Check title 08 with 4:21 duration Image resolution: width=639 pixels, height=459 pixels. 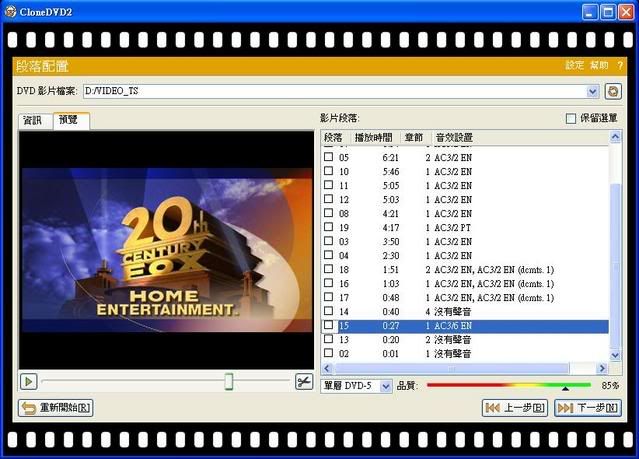328,213
